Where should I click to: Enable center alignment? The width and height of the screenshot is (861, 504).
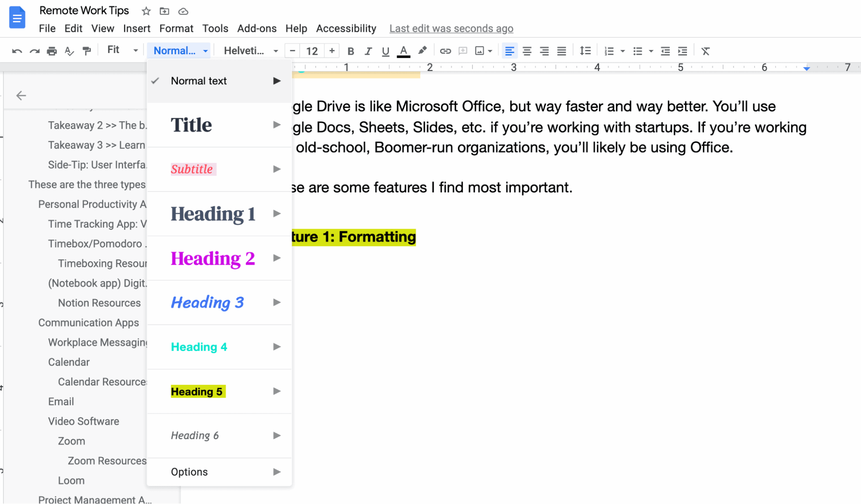click(527, 51)
